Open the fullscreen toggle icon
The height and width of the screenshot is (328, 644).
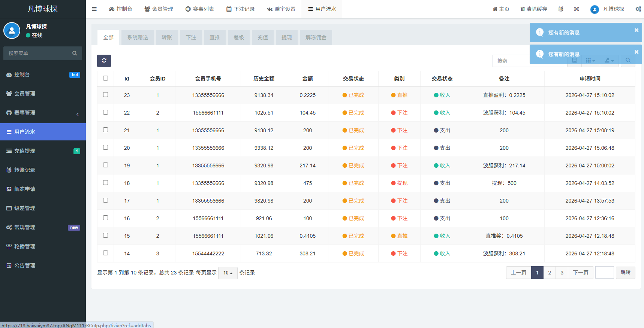pyautogui.click(x=577, y=9)
